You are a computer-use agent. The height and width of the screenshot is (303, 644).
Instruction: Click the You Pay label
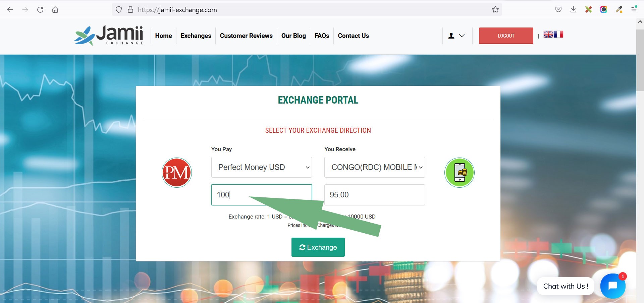pos(221,149)
